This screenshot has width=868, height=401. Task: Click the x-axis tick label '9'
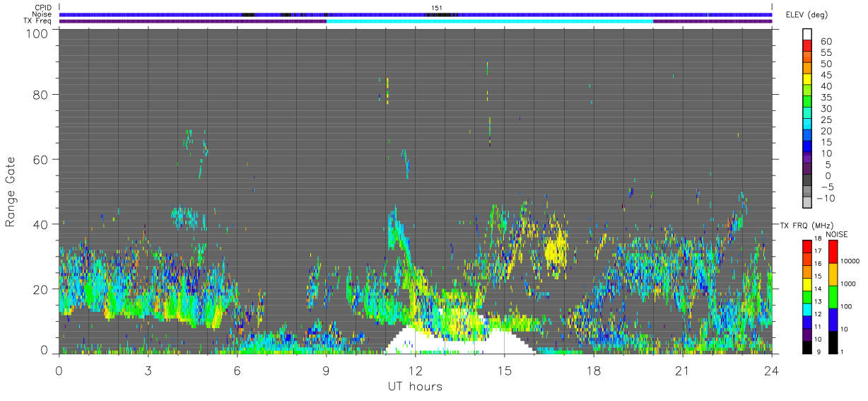pos(326,370)
